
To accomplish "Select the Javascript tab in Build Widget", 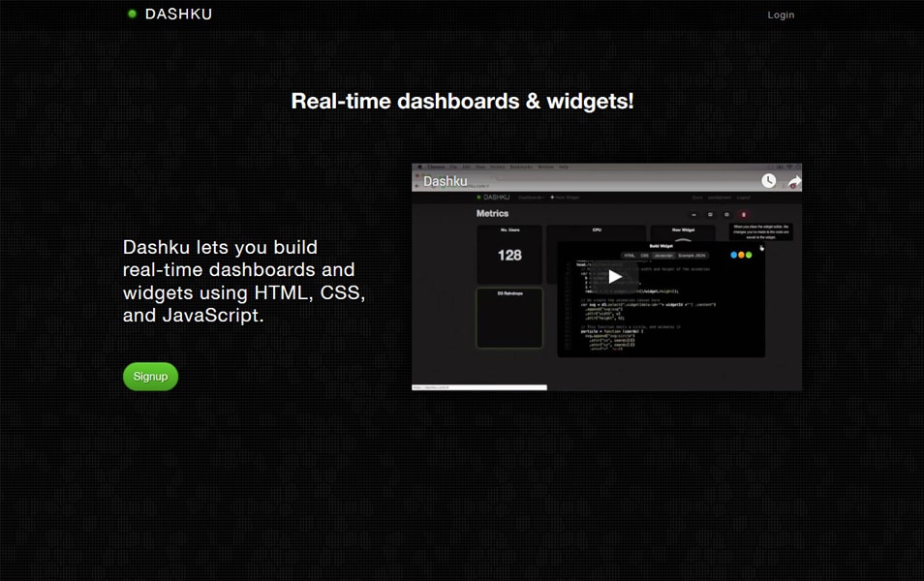I will 662,256.
